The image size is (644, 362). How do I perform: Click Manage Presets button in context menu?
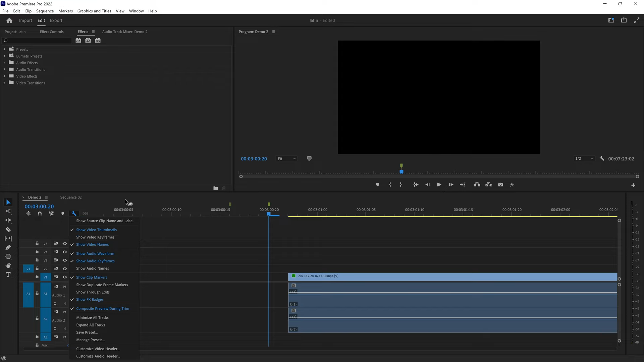(x=90, y=340)
